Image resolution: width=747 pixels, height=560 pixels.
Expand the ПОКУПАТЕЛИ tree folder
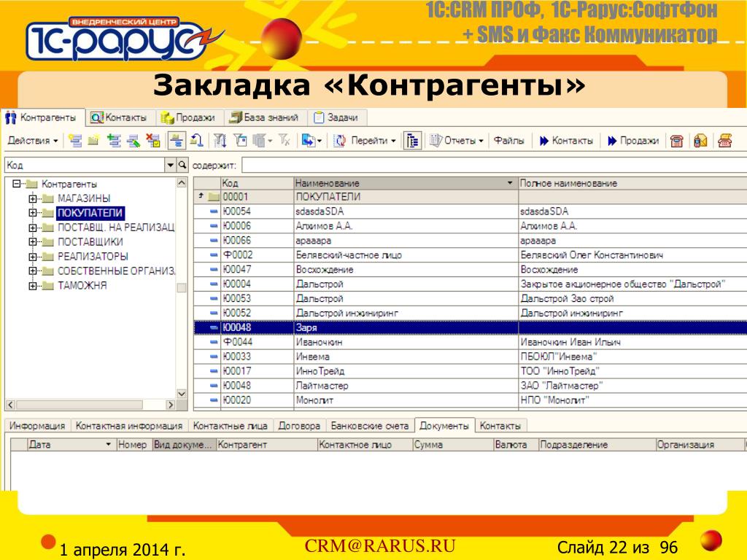coord(32,213)
